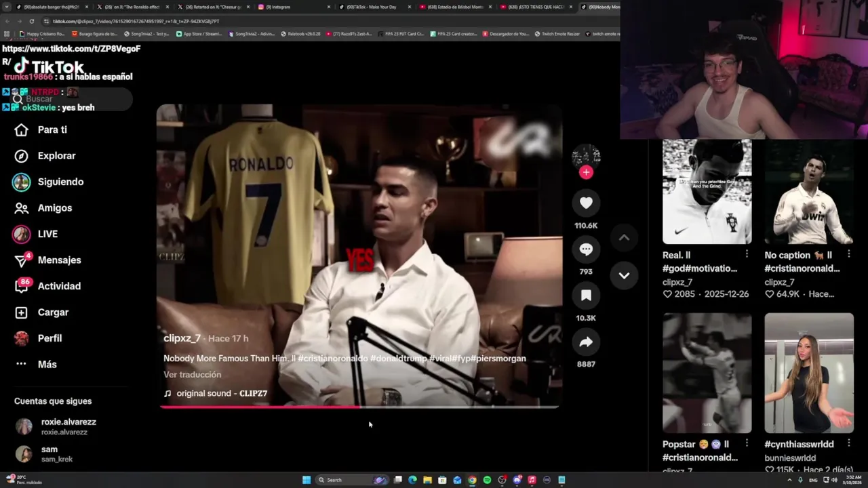Open Discord from the taskbar
The image size is (868, 488).
[x=517, y=480]
